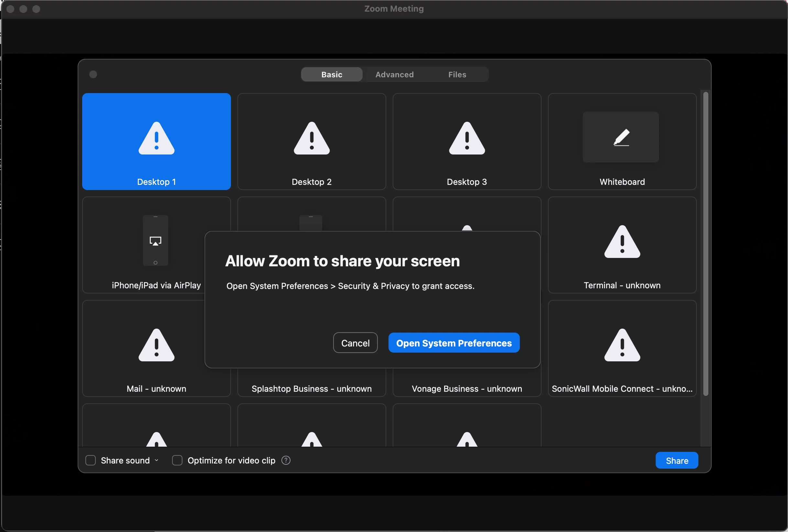Open the Files tab
Viewport: 788px width, 532px height.
coord(457,75)
